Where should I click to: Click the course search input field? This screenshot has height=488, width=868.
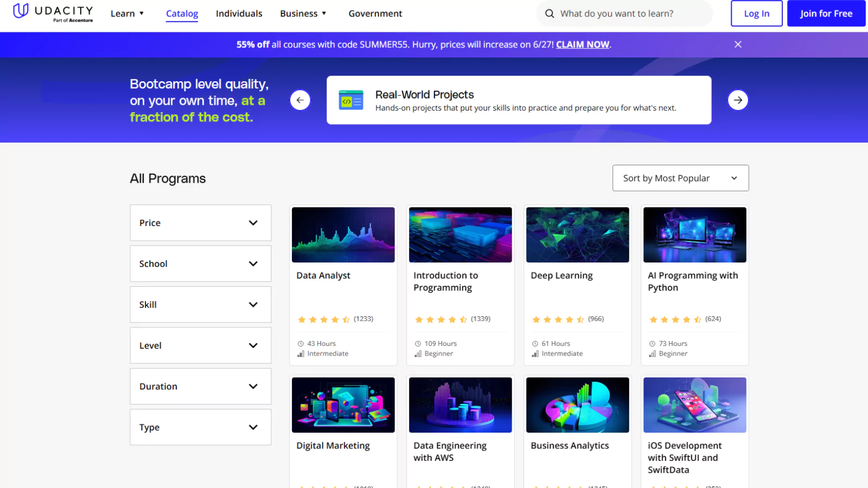coord(624,14)
